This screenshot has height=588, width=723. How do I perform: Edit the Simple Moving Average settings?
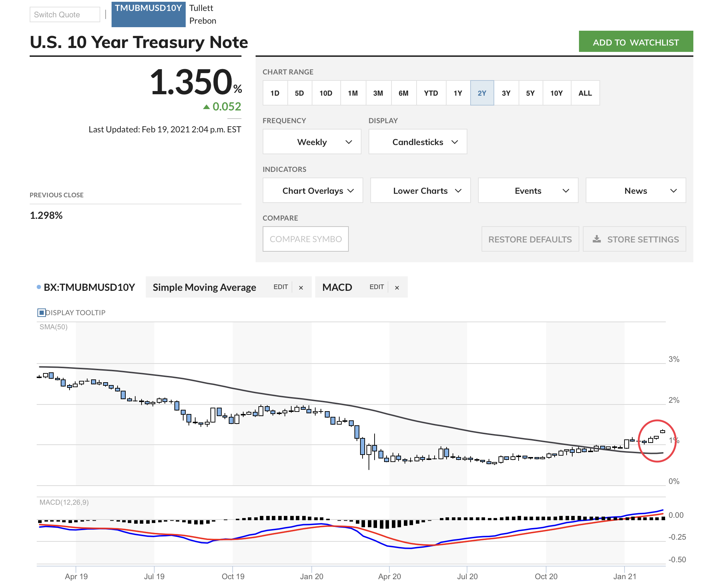[281, 287]
